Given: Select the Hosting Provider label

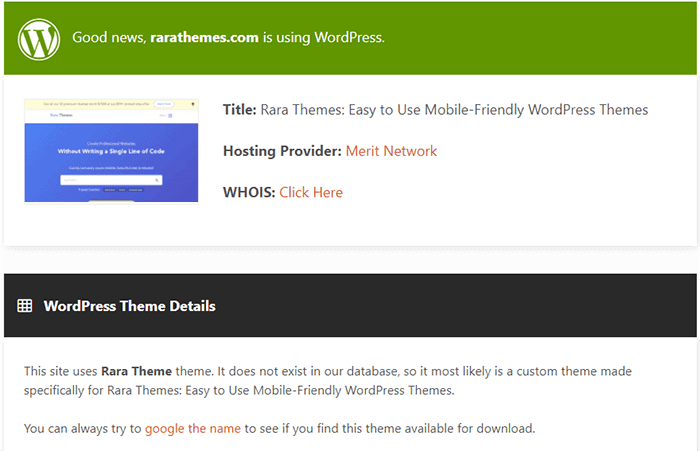Looking at the screenshot, I should [x=282, y=151].
